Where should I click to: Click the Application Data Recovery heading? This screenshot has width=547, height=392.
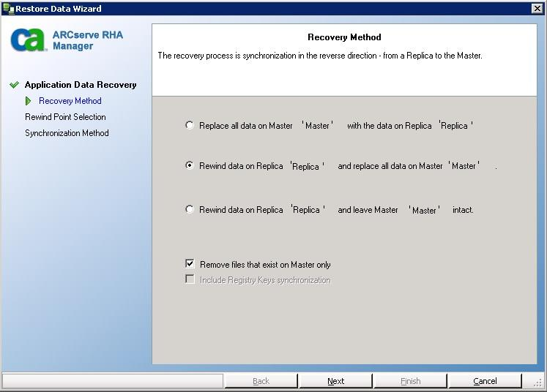[81, 85]
